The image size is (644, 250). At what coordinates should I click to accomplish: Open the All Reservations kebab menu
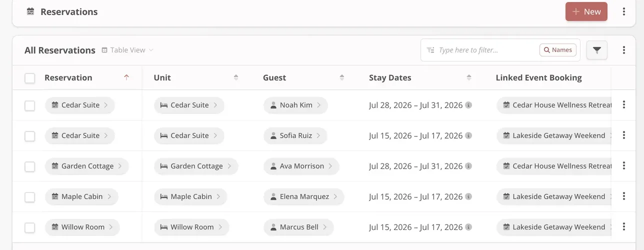(623, 50)
